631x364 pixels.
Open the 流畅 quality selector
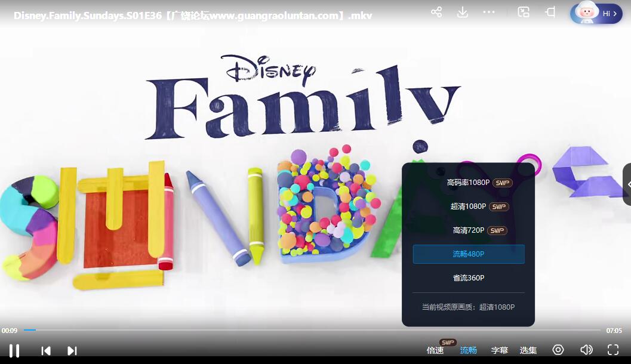click(468, 350)
